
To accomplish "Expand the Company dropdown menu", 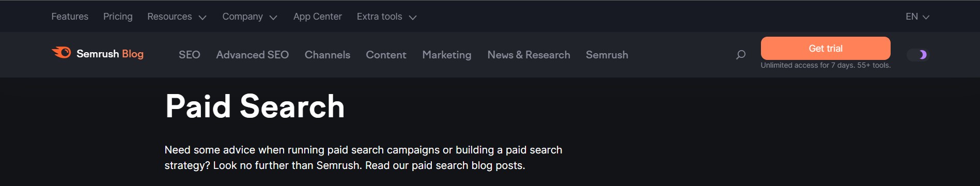I will tap(250, 17).
